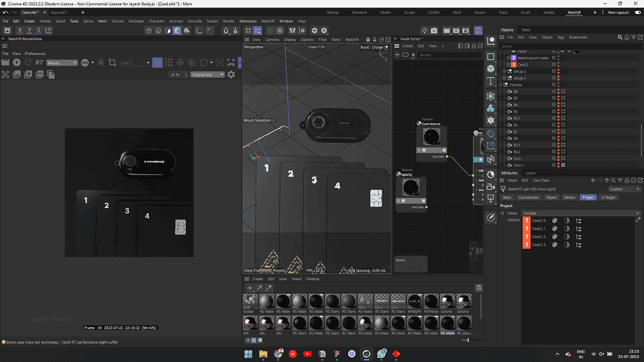Select the Globe material thumbnail
The width and height of the screenshot is (644, 362).
point(250,302)
